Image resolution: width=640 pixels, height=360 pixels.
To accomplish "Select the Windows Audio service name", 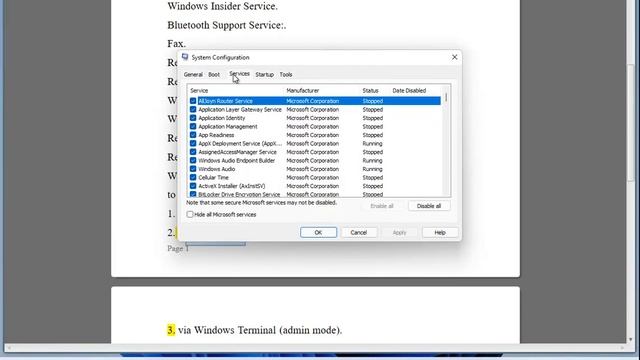I will pyautogui.click(x=217, y=169).
